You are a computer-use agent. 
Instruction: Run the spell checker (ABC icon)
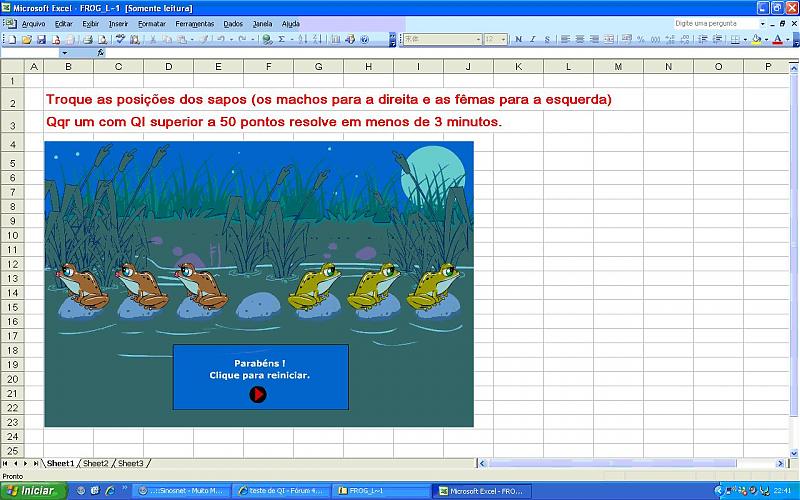tap(120, 39)
